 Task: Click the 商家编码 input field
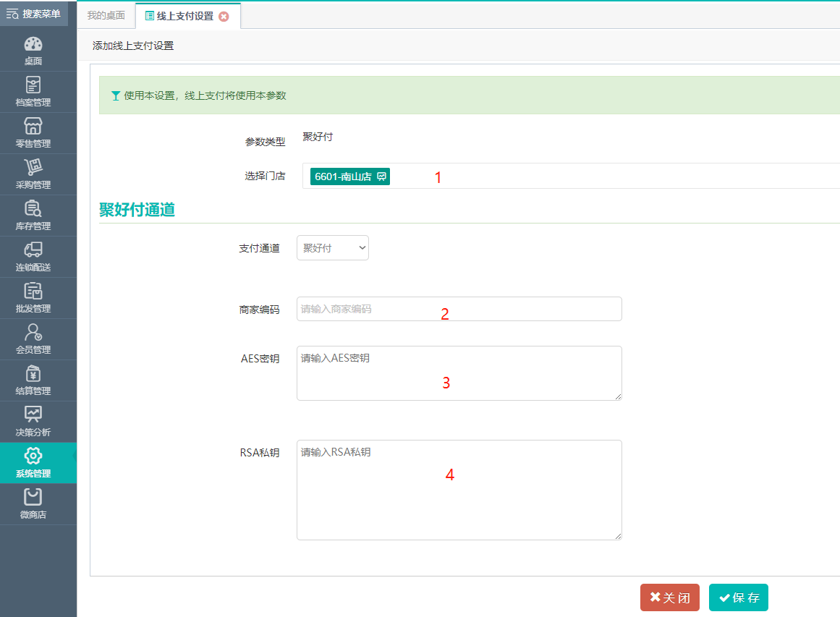pos(459,309)
